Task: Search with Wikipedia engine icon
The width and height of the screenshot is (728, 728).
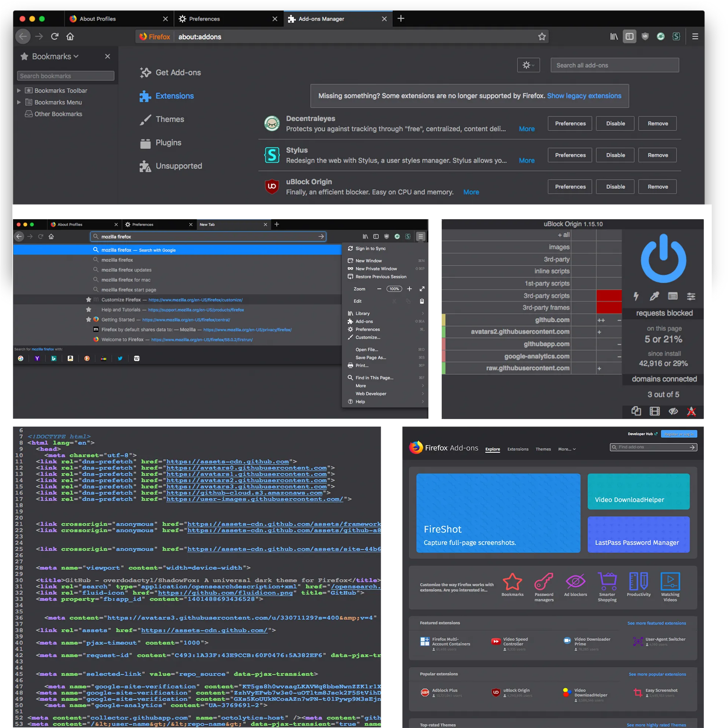Action: tap(137, 358)
